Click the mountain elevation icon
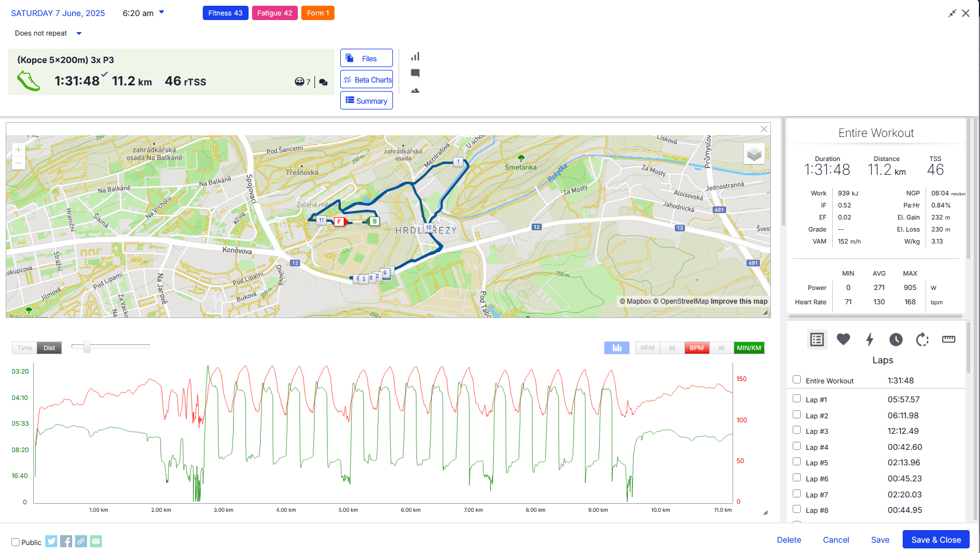The width and height of the screenshot is (980, 553). pos(415,91)
